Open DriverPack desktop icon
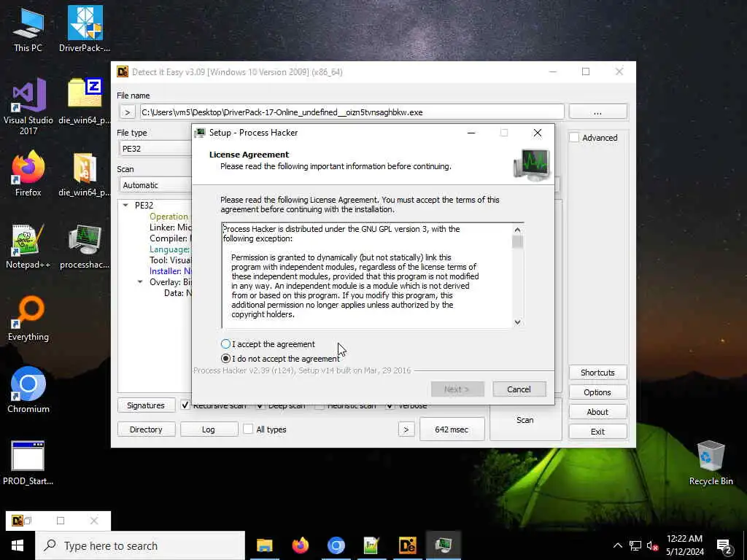This screenshot has width=747, height=560. [85, 28]
